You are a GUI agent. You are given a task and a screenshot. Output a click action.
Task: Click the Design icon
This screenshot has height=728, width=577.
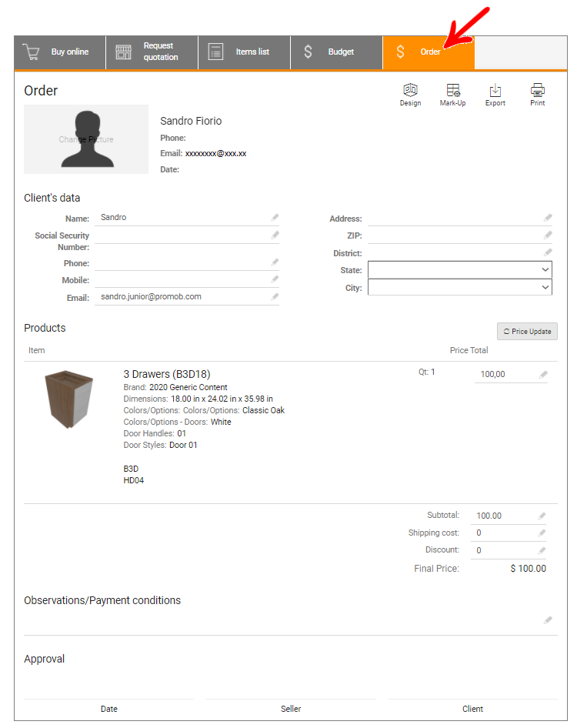pos(410,95)
